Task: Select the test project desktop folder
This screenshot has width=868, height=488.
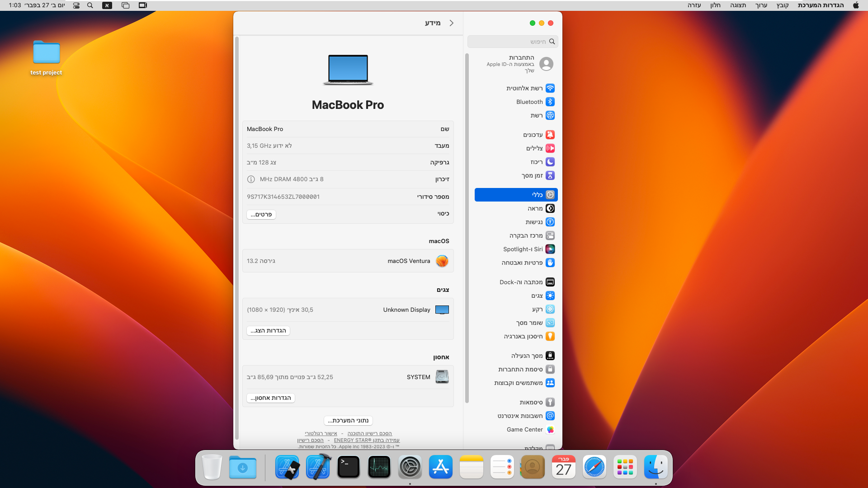Action: pyautogui.click(x=46, y=58)
